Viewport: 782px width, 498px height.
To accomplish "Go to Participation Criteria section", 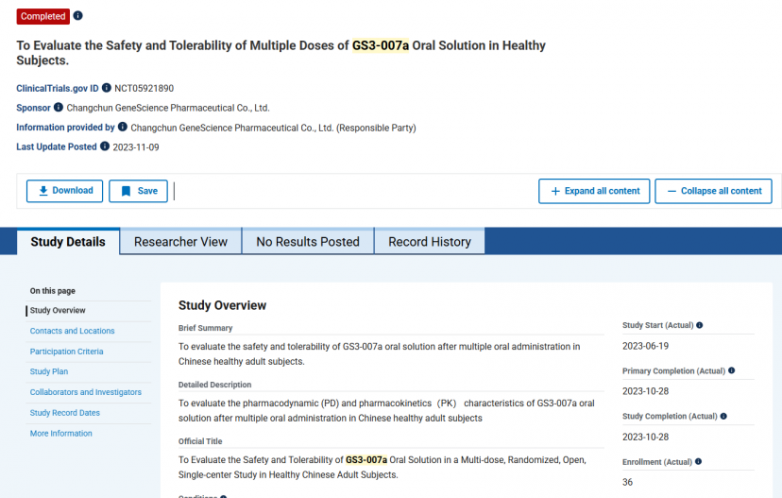I will [x=66, y=351].
